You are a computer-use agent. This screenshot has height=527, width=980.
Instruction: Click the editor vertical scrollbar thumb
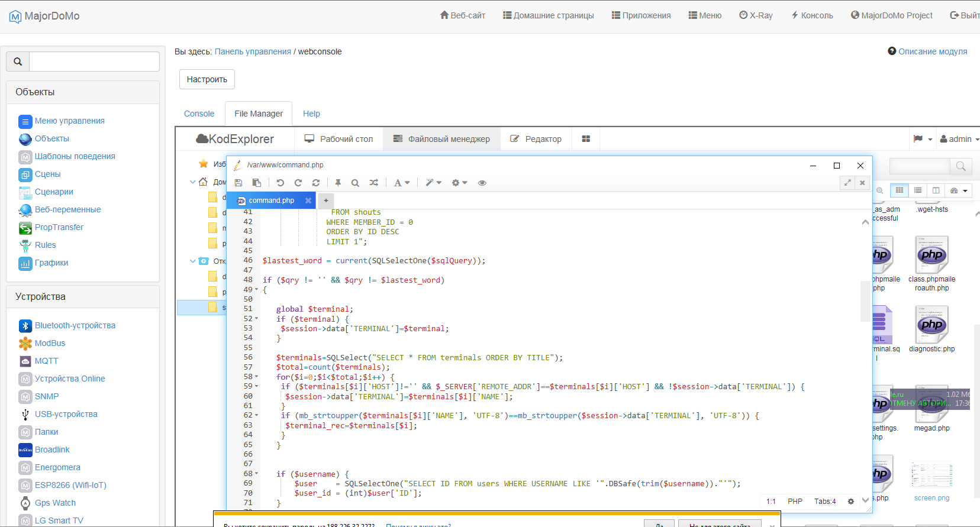(x=865, y=302)
